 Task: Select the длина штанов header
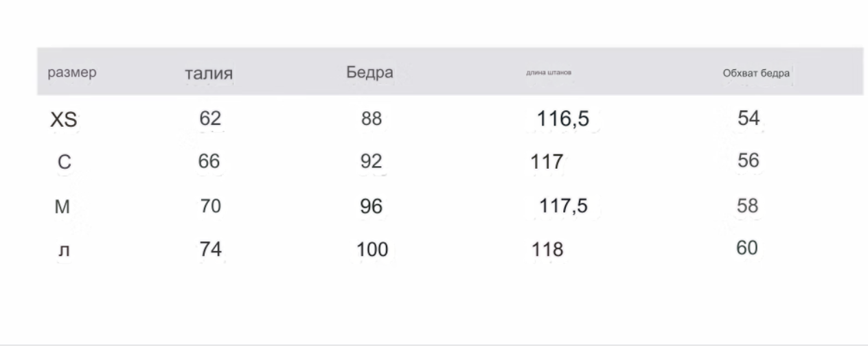point(549,72)
